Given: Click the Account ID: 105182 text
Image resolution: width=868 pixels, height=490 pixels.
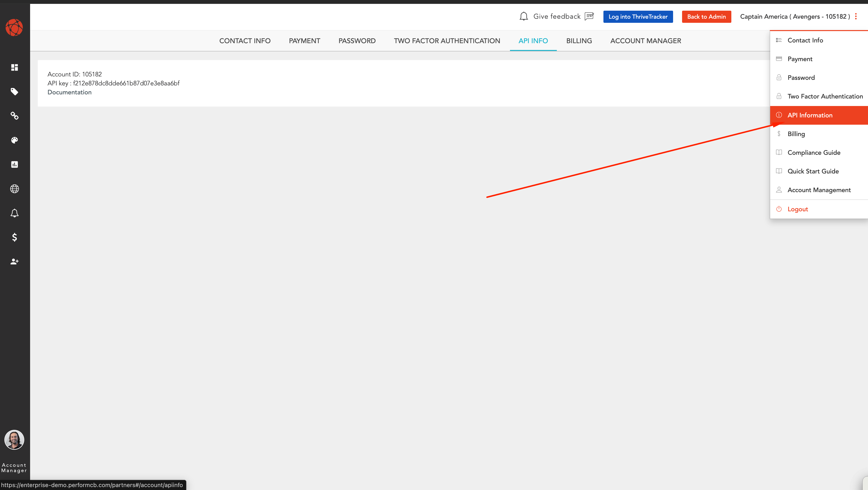Looking at the screenshot, I should point(75,74).
